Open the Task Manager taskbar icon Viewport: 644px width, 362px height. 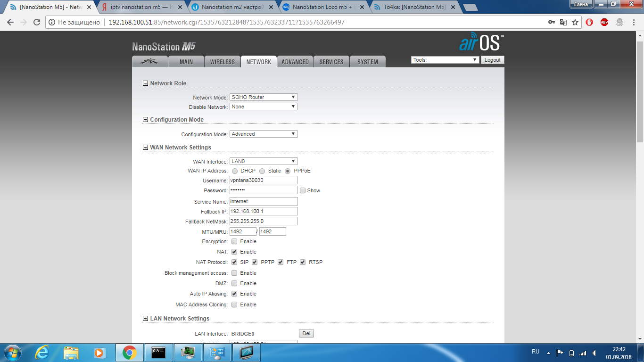coord(188,352)
